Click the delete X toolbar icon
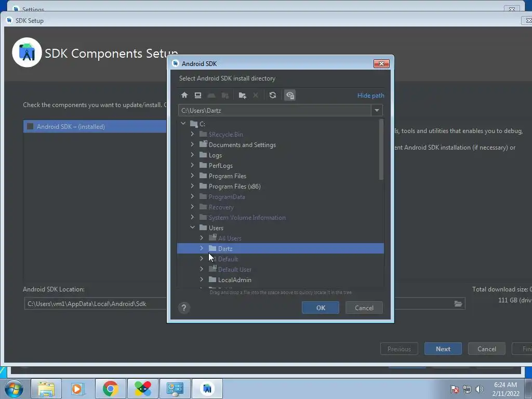 256,96
